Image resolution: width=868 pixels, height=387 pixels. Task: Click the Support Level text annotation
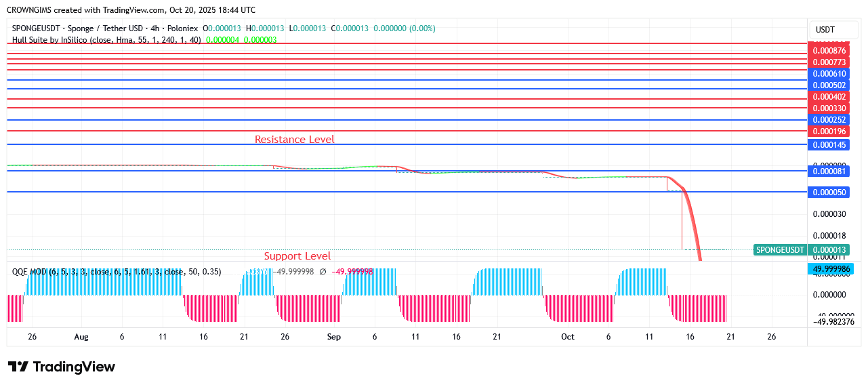point(297,256)
